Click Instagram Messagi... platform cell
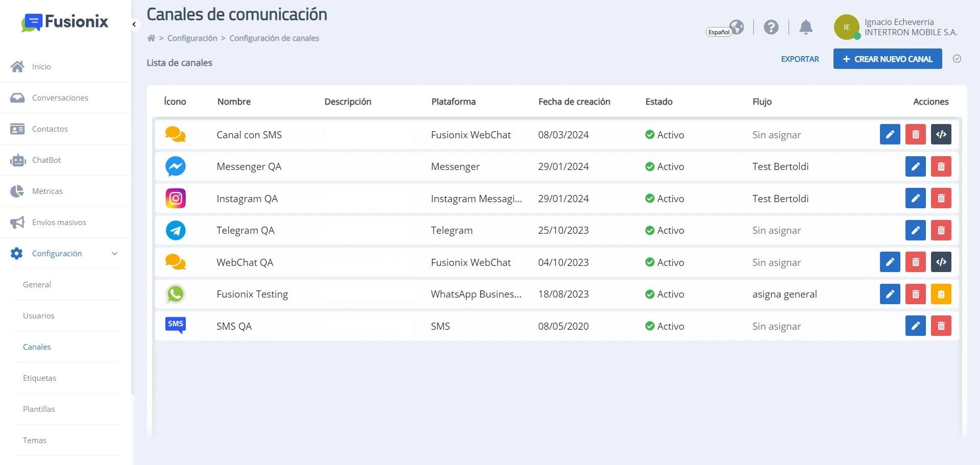This screenshot has height=465, width=980. tap(476, 199)
